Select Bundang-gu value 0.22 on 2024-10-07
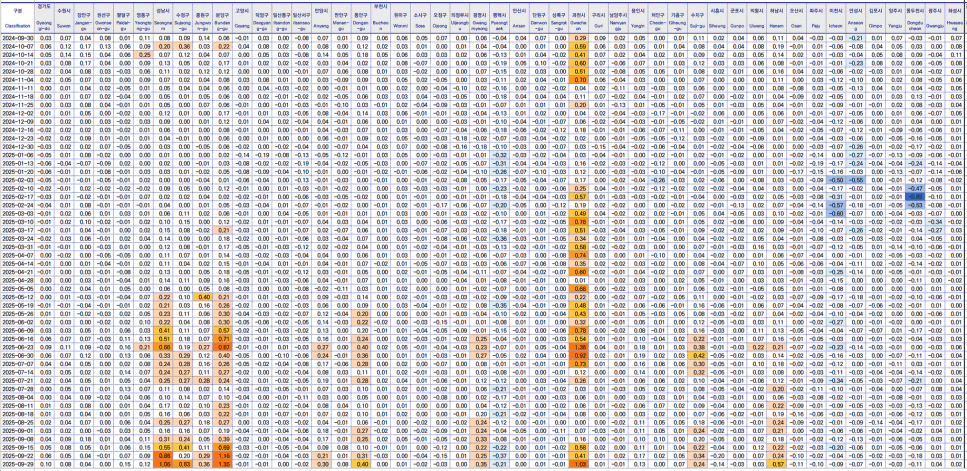Viewport: 967px width, 471px height. (223, 46)
